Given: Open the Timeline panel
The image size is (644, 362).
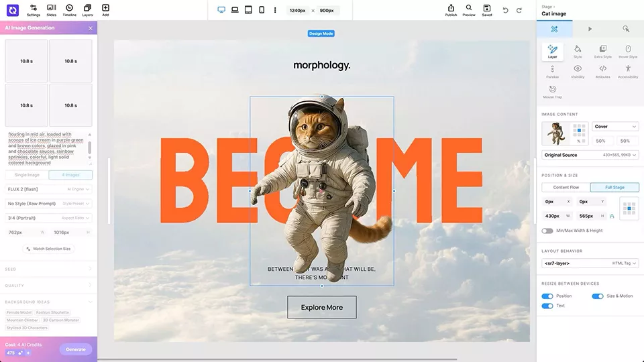Looking at the screenshot, I should 69,9.
